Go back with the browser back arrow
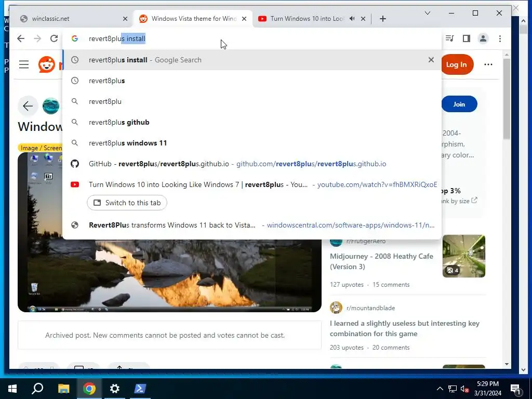Image resolution: width=532 pixels, height=399 pixels. coord(21,38)
